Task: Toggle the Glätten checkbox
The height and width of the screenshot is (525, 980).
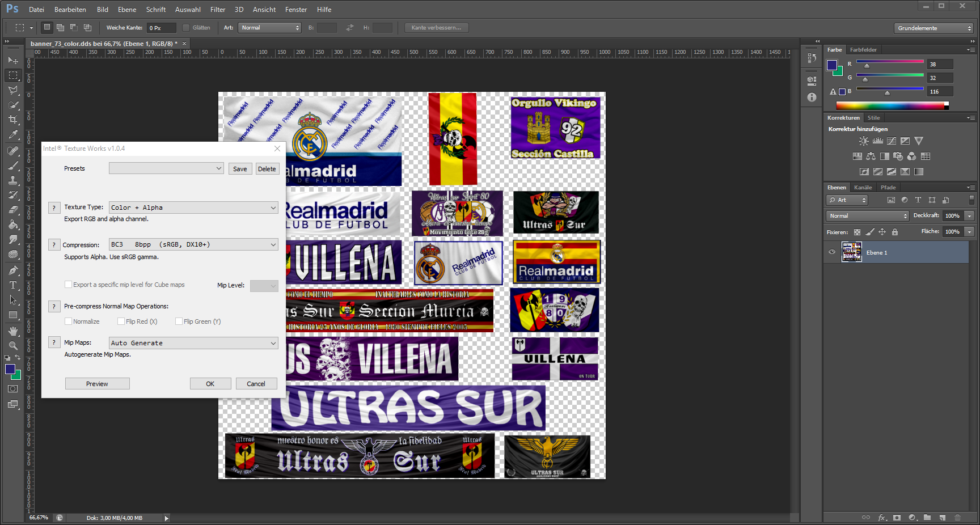Action: pyautogui.click(x=186, y=28)
